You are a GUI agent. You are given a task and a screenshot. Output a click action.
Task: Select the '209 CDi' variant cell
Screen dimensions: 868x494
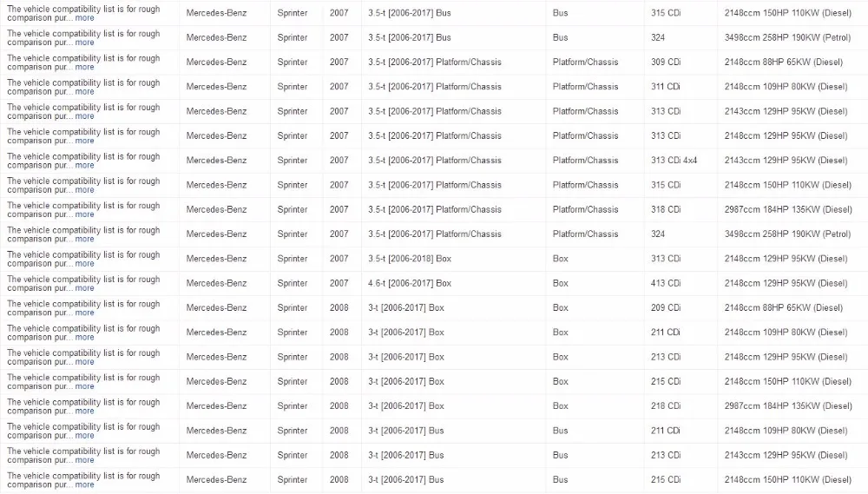pos(666,307)
